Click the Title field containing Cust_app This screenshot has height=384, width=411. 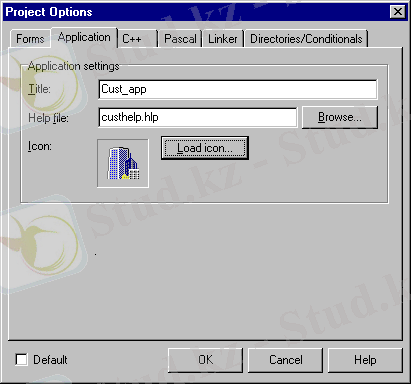pyautogui.click(x=238, y=89)
